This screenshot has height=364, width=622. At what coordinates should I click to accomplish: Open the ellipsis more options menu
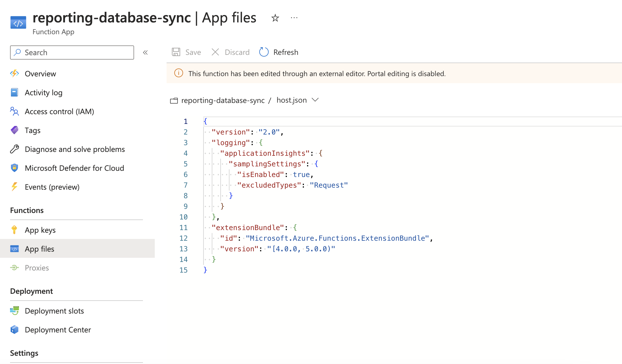click(x=294, y=18)
